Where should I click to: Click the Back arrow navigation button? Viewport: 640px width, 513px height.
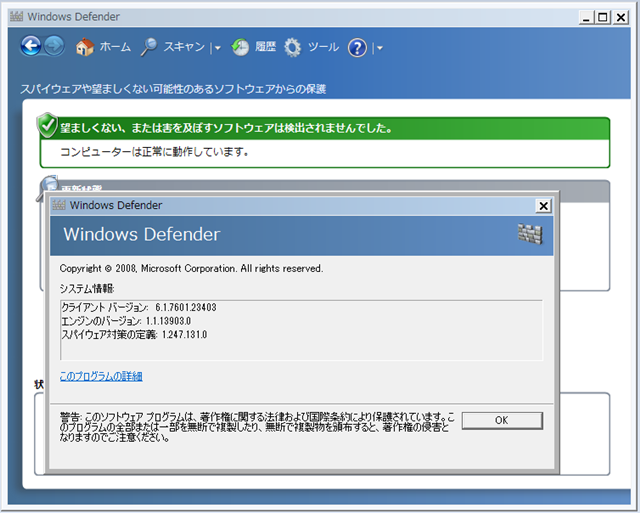pos(31,46)
